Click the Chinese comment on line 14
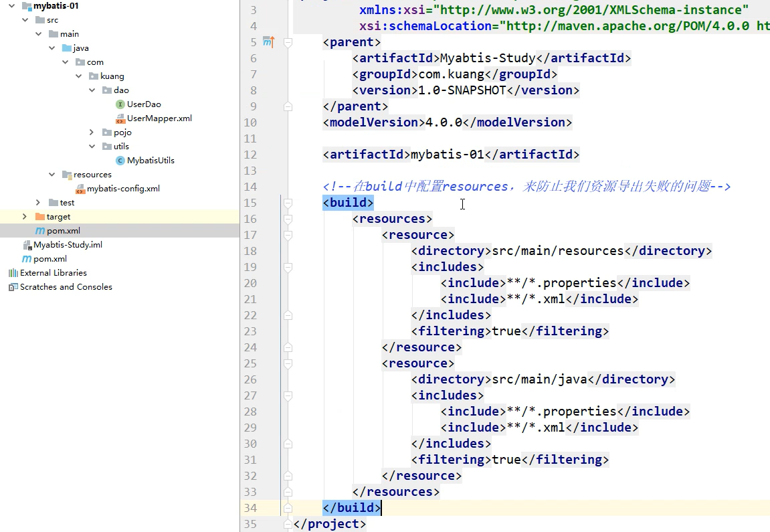This screenshot has height=532, width=770. (x=526, y=187)
